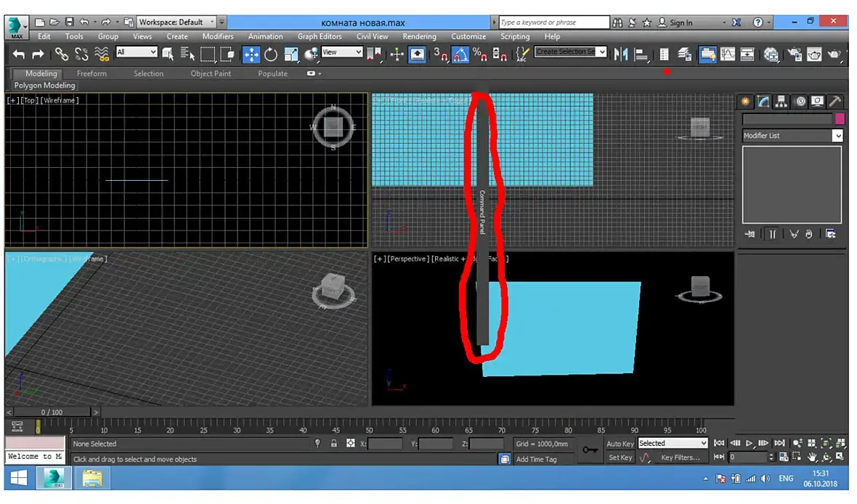Click the search keyword input field

tap(553, 23)
